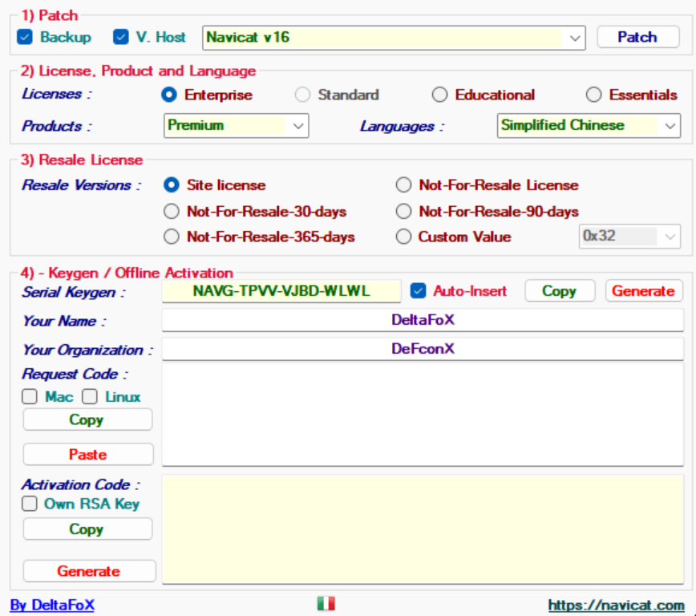Click the Italian flag icon
Screen dimensions: 696x616
click(326, 604)
